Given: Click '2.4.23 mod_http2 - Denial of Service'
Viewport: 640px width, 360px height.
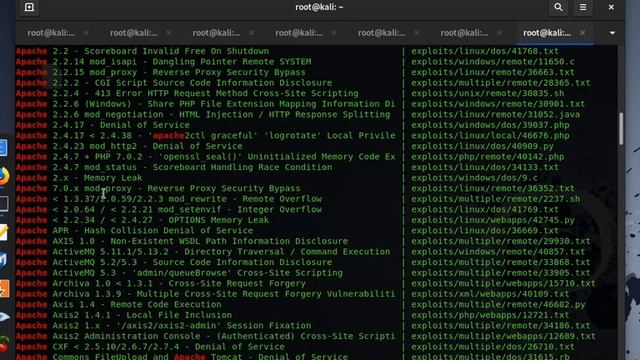Looking at the screenshot, I should coord(147,146).
